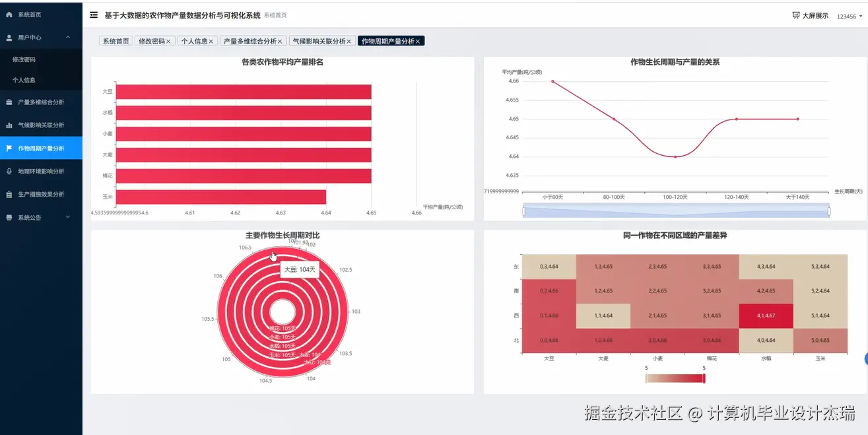Click the left handle of line chart zoom slider

(523, 211)
